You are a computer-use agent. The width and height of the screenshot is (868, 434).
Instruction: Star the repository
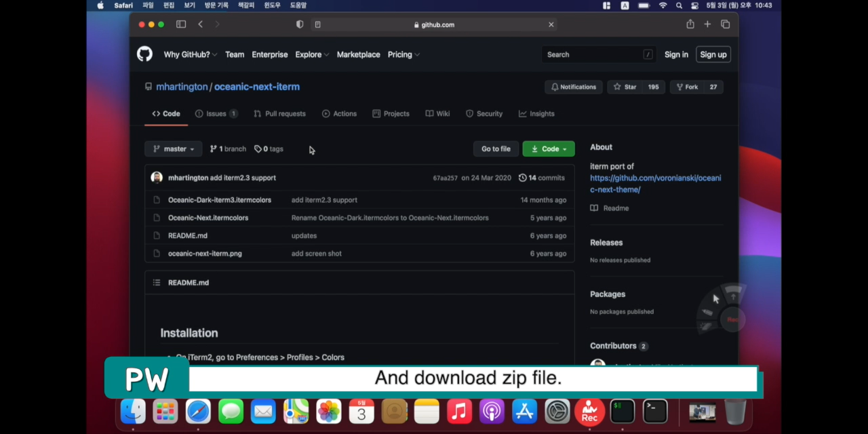(x=625, y=87)
